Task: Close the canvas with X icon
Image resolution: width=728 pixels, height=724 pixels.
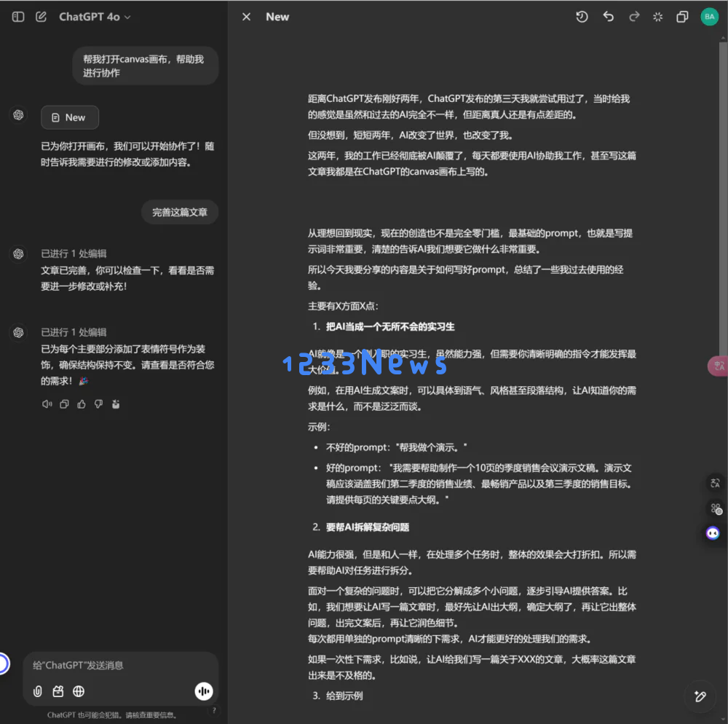Action: [247, 17]
